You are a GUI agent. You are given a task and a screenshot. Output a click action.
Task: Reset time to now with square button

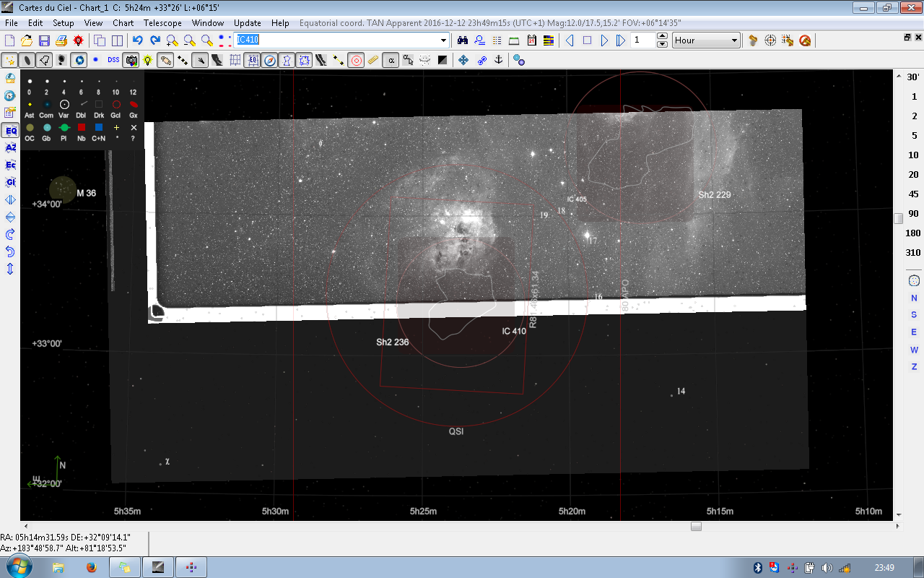tap(587, 40)
